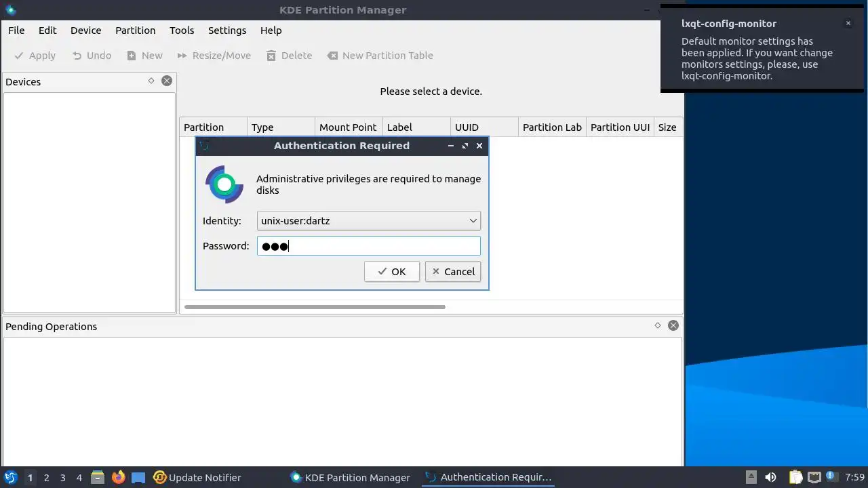Open the LXQt application menu

11,478
